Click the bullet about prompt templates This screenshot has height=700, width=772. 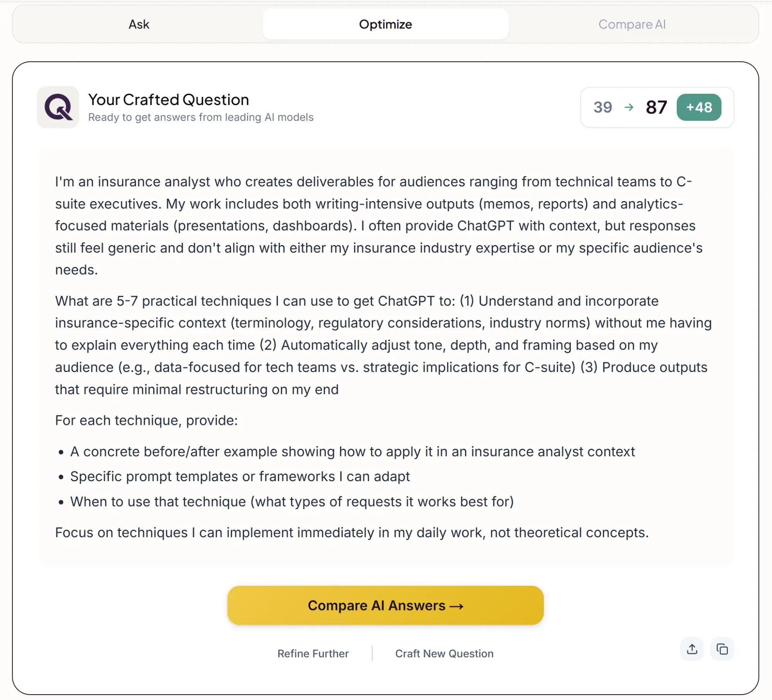click(x=240, y=476)
